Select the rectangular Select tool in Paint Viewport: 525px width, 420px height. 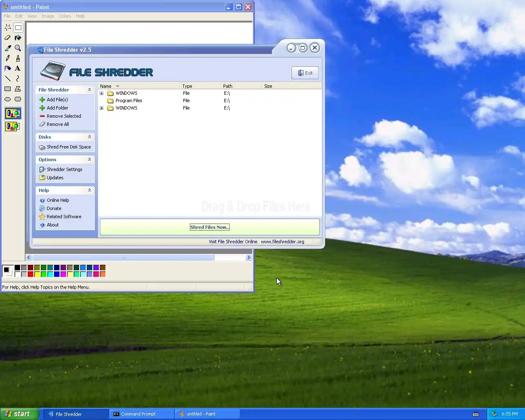18,27
